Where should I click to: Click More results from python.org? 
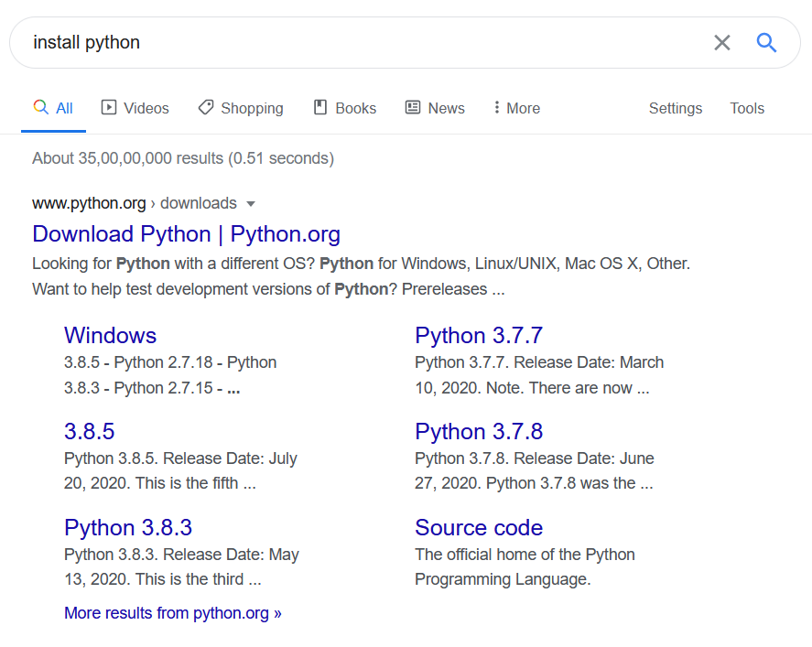pos(173,613)
